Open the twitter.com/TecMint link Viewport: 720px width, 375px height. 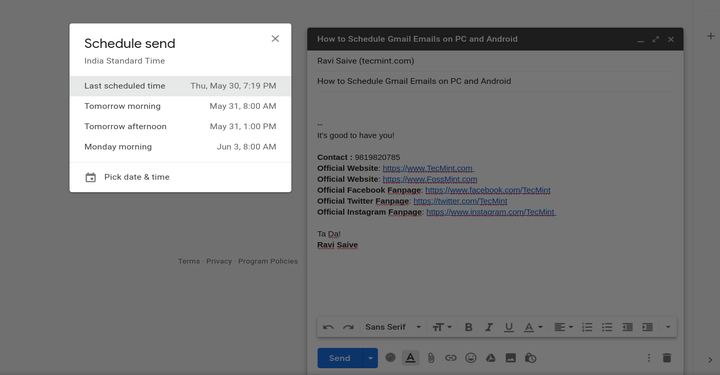pyautogui.click(x=460, y=201)
